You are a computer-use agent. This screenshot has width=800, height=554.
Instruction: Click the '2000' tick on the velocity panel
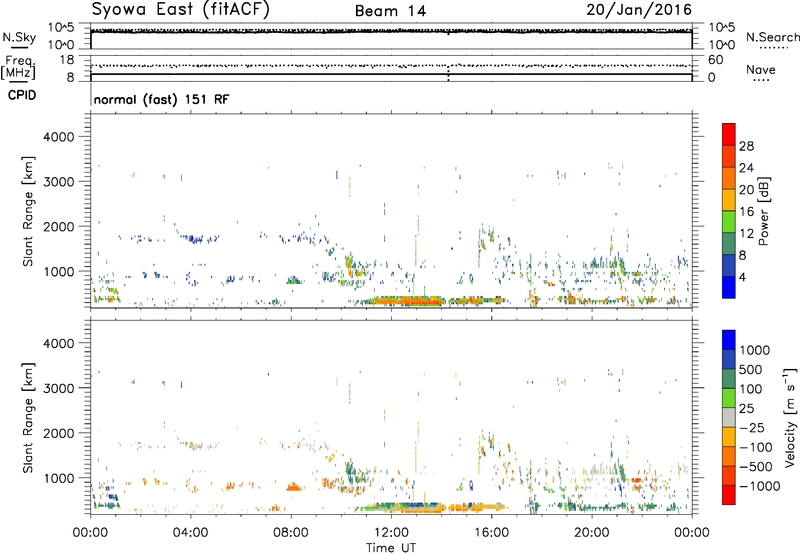(58, 433)
